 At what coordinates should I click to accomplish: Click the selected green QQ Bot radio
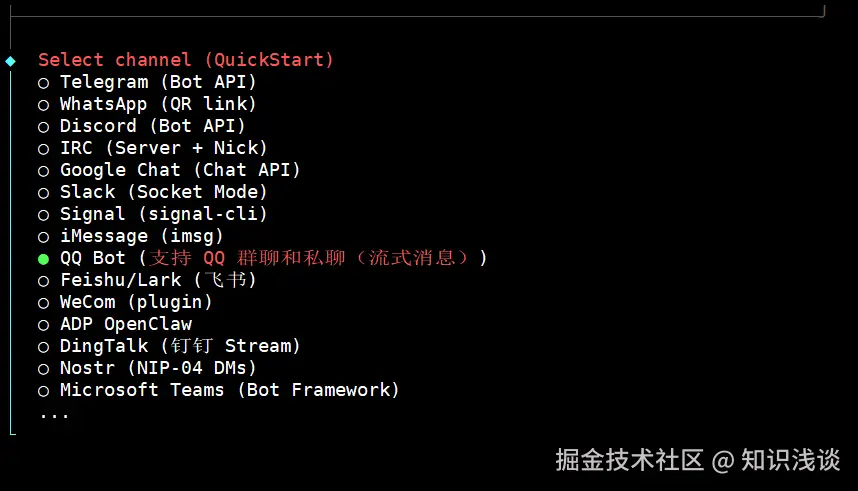44,259
